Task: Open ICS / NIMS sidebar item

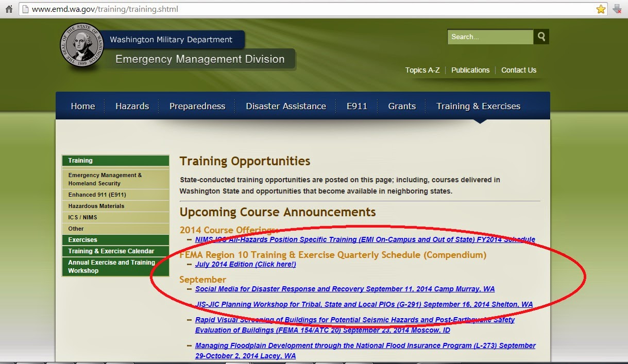Action: point(115,217)
